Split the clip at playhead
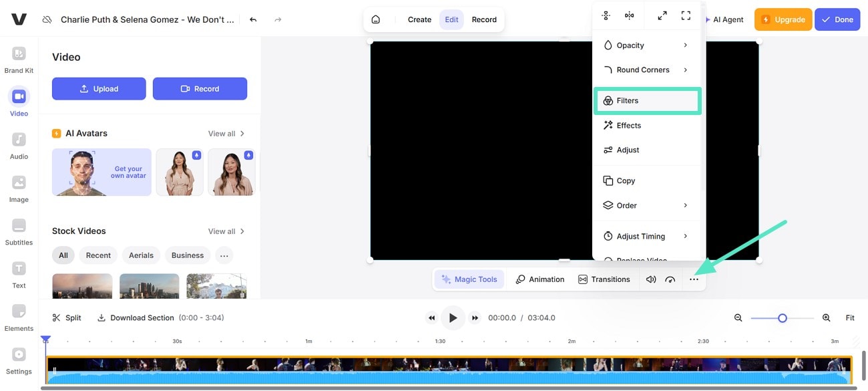This screenshot has width=868, height=391. point(67,318)
